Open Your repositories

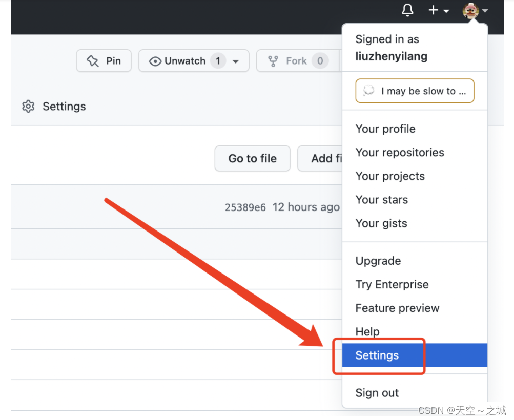pyautogui.click(x=415, y=152)
